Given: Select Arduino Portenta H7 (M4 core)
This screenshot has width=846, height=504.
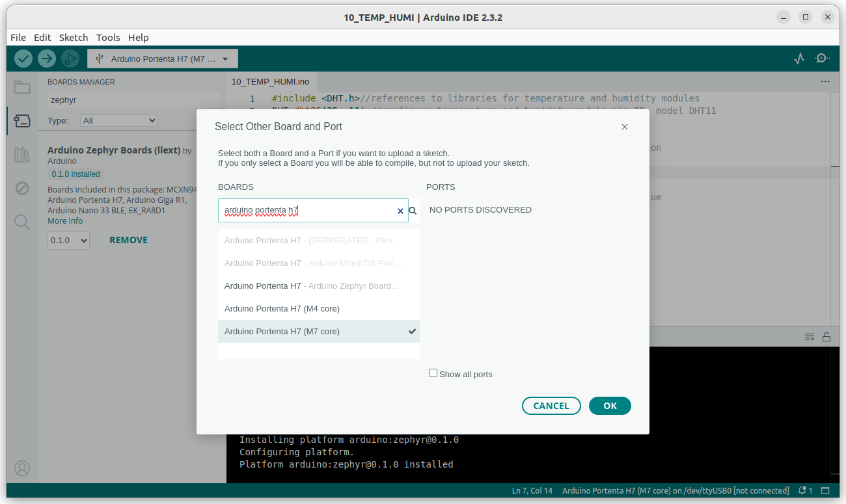Looking at the screenshot, I should click(319, 309).
